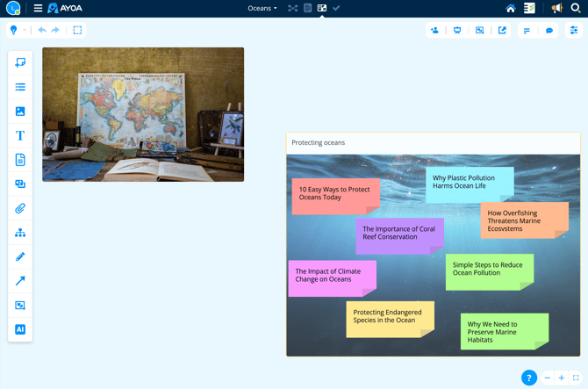
Task: Attach a file using paperclip icon
Action: coord(20,208)
